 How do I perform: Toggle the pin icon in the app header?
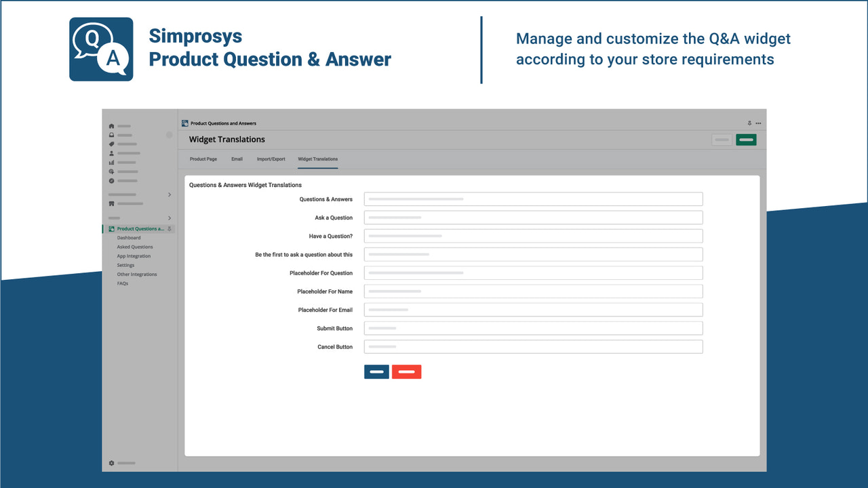coord(749,123)
